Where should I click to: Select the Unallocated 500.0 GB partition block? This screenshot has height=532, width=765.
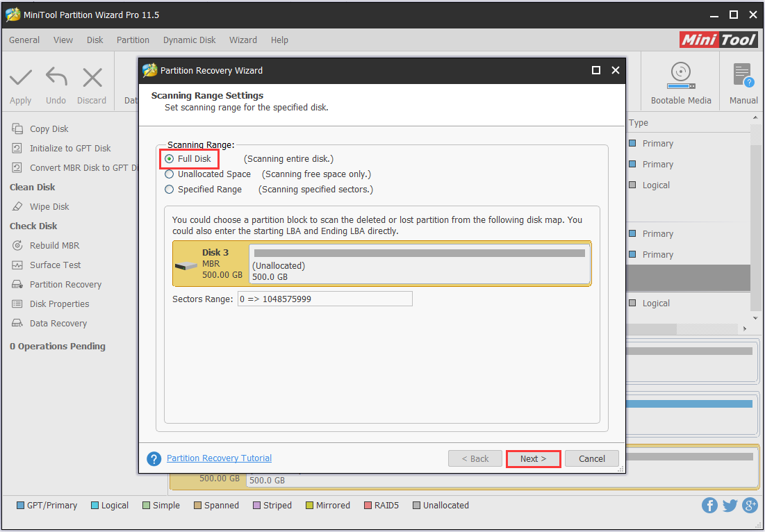click(x=420, y=264)
